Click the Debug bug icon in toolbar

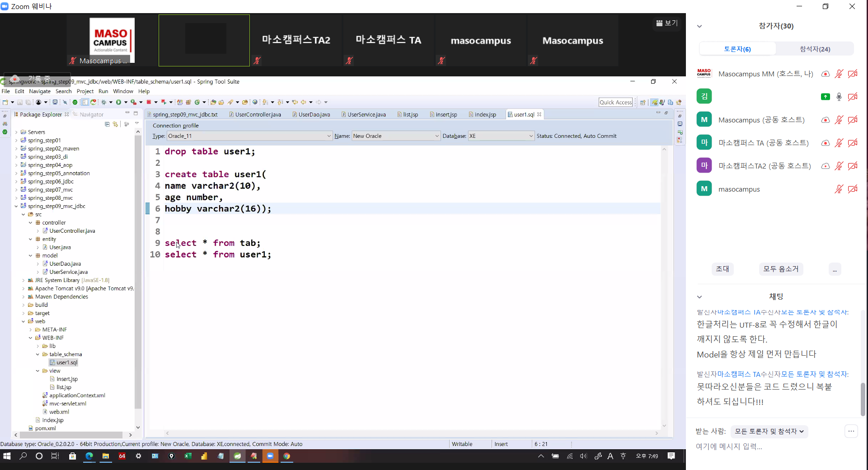pos(103,102)
